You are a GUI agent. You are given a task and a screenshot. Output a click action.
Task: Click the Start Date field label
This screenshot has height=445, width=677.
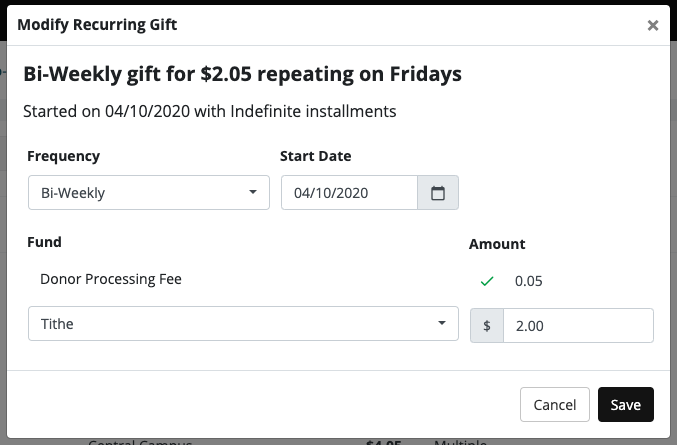316,156
